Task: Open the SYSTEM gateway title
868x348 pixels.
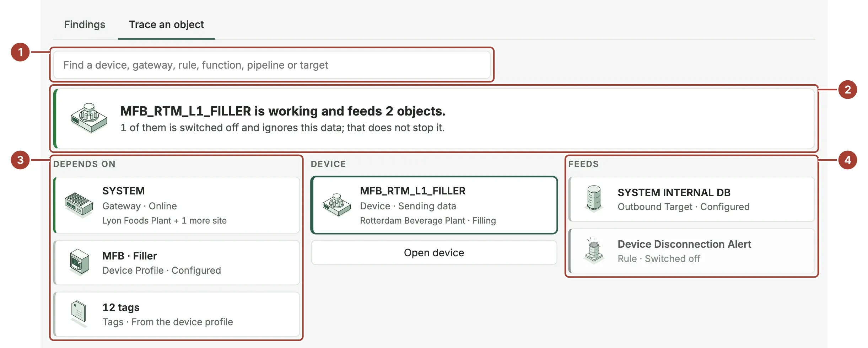Action: coord(124,191)
